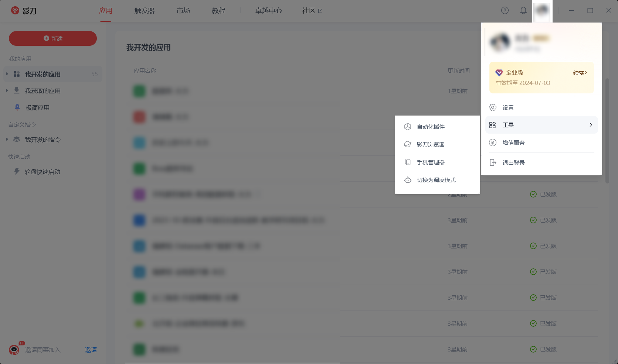
Task: Select 自动化插件 in the tools submenu
Action: click(430, 126)
